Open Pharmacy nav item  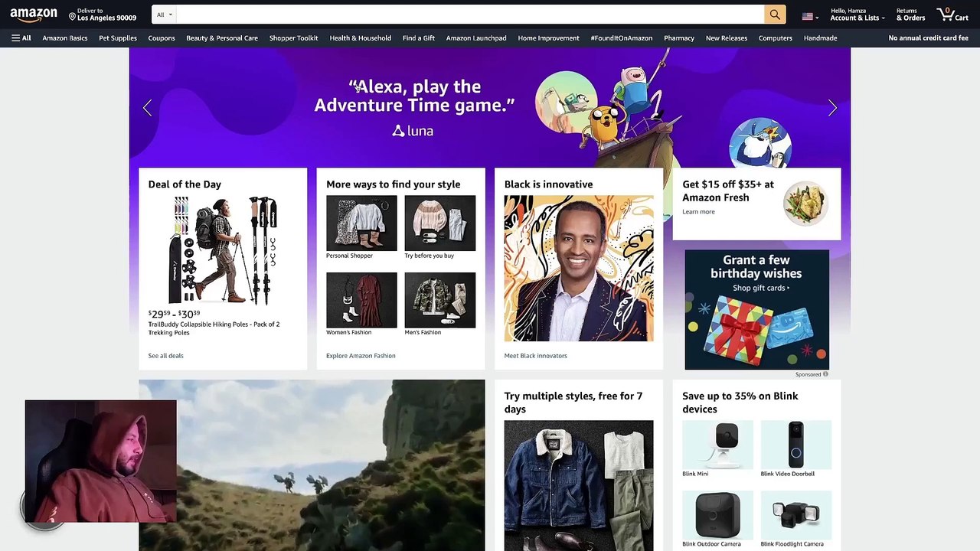pos(679,37)
